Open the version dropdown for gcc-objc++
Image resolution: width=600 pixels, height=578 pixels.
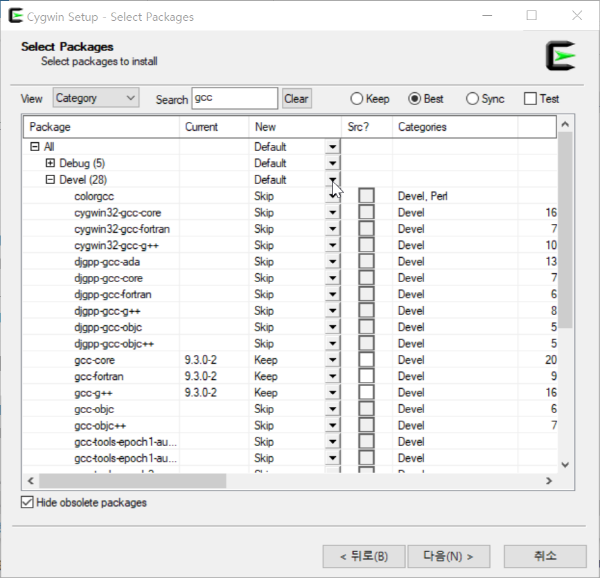(x=333, y=426)
